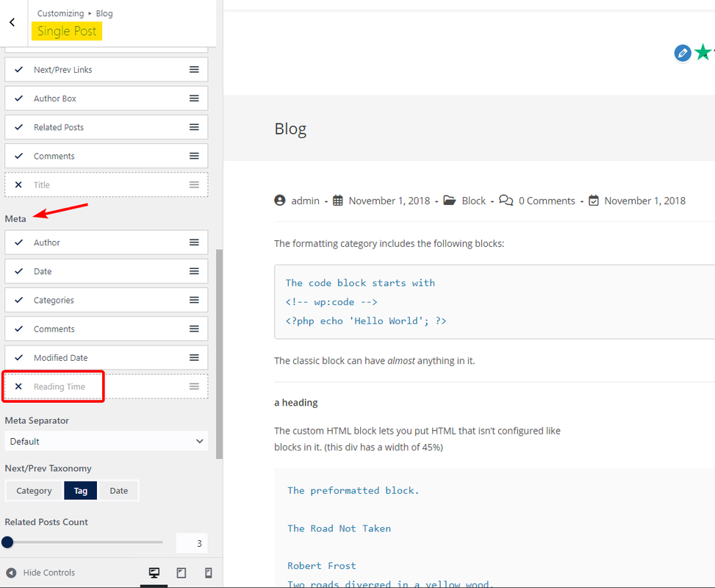
Task: Open the Block category link
Action: pyautogui.click(x=474, y=201)
